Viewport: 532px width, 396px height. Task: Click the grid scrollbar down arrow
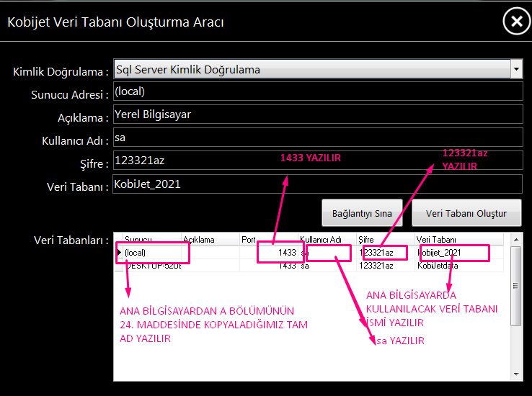pyautogui.click(x=516, y=374)
